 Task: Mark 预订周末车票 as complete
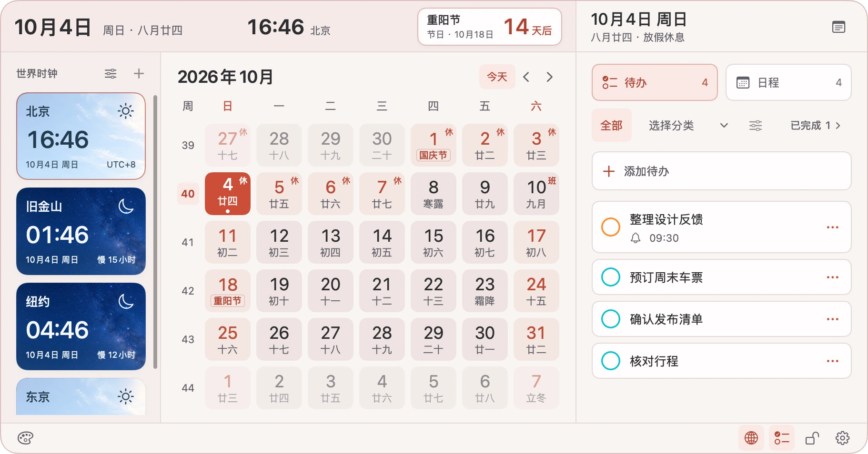pyautogui.click(x=611, y=277)
